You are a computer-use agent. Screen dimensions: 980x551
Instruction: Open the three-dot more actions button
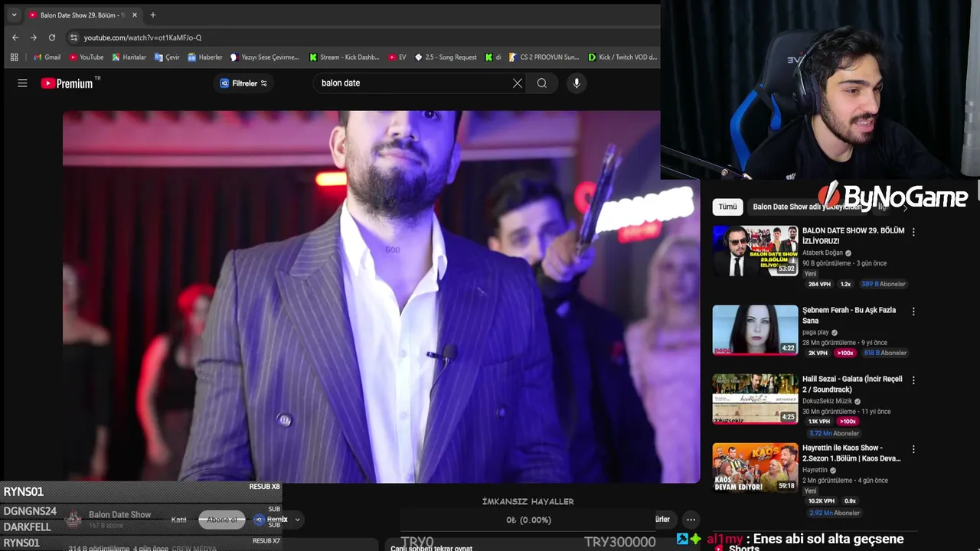click(691, 520)
